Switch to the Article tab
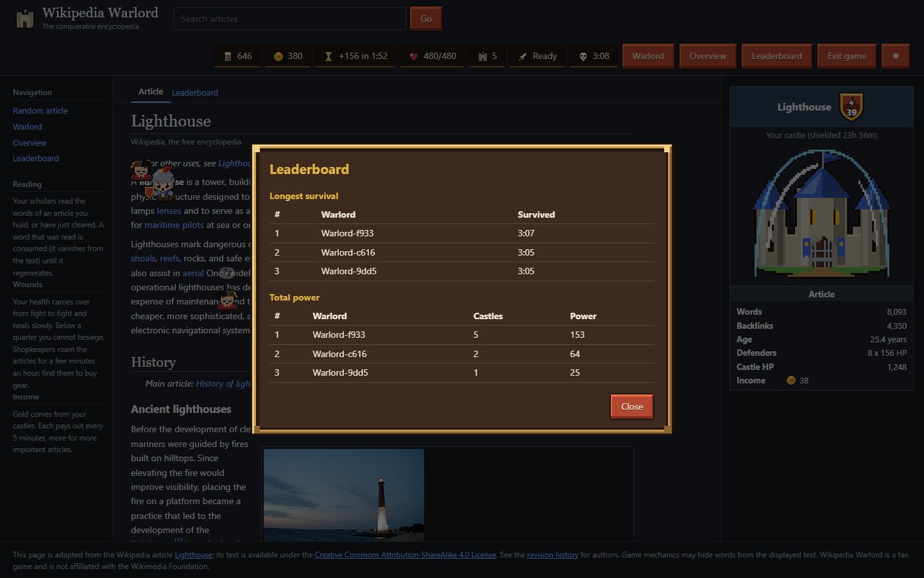Screen dimensions: 924x578 tap(151, 92)
